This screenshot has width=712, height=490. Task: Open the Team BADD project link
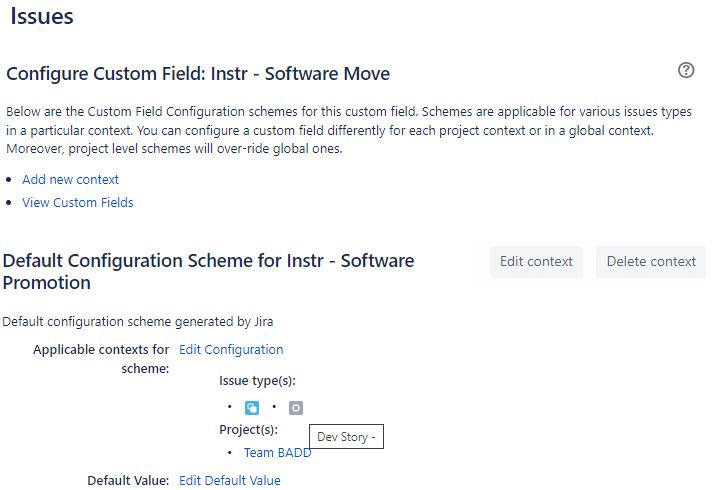(x=277, y=453)
